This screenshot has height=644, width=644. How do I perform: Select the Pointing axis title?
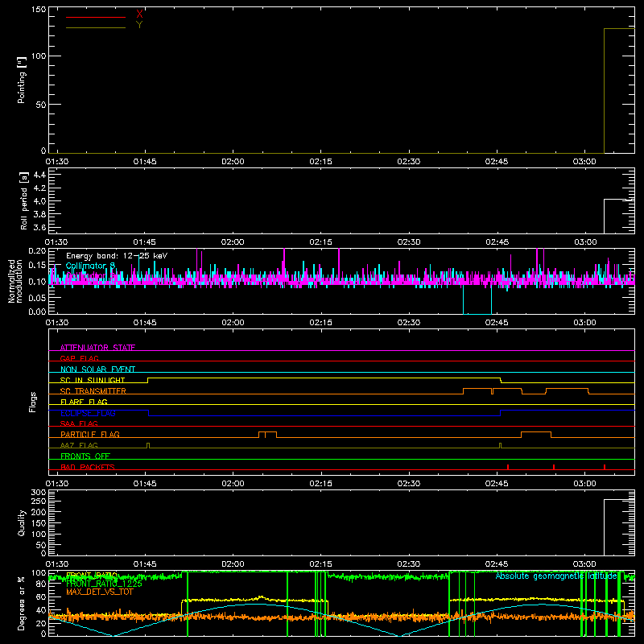22,80
